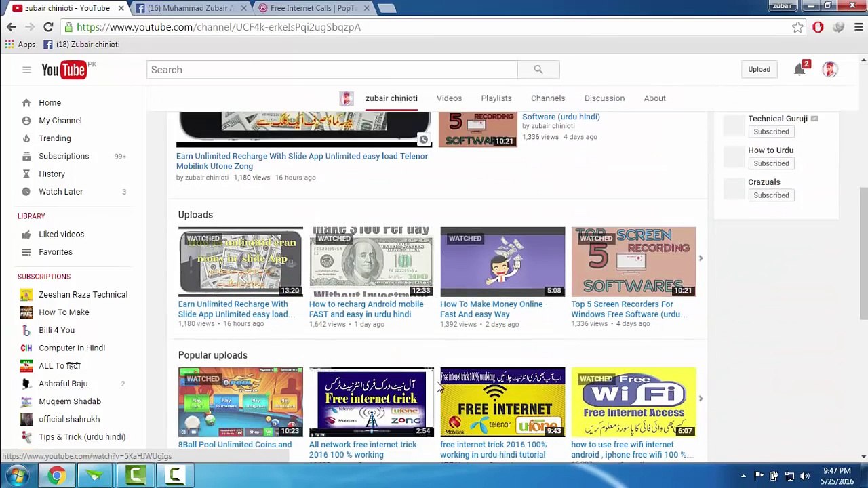Open How To Make Money Online video title

tap(494, 309)
